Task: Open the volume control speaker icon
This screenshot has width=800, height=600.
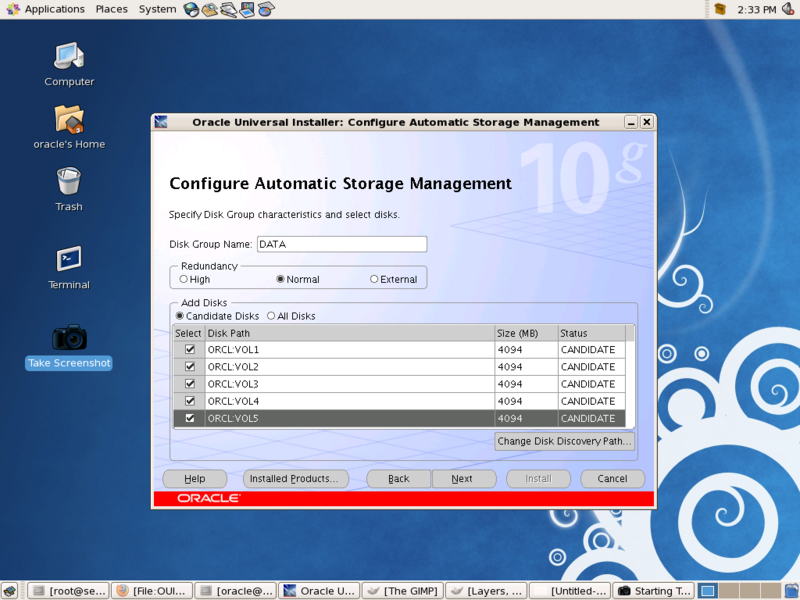Action: pyautogui.click(x=788, y=9)
